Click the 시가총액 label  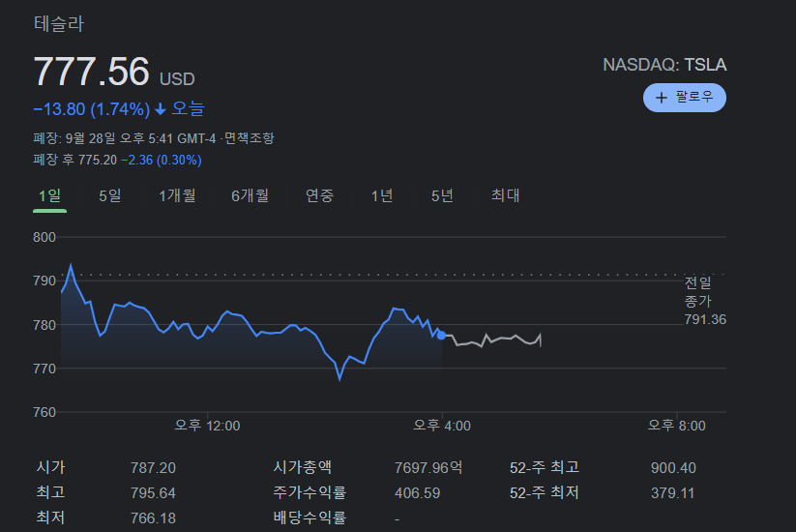click(303, 467)
